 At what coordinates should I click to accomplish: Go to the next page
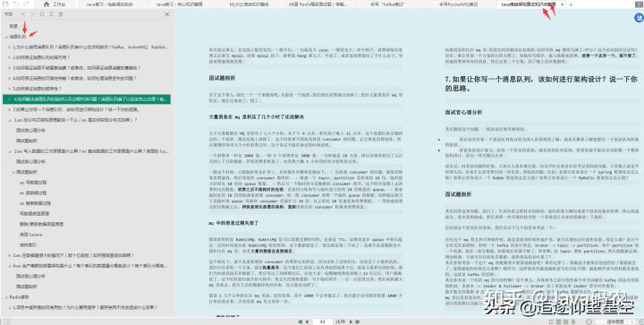pyautogui.click(x=351, y=321)
